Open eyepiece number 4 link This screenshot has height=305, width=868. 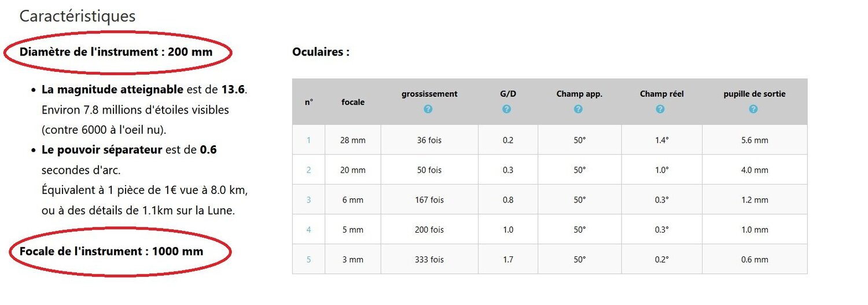(x=308, y=230)
